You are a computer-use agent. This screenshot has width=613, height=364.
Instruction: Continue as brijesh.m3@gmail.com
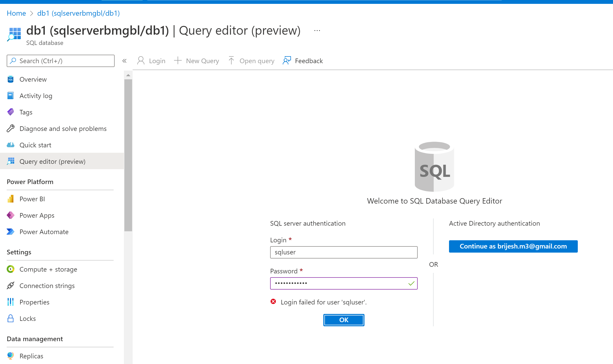513,246
